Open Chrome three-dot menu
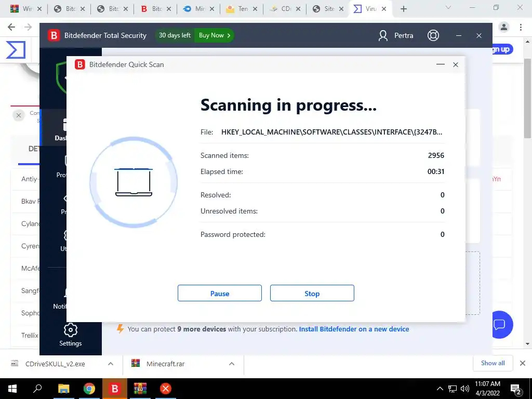This screenshot has height=399, width=532. click(x=521, y=27)
